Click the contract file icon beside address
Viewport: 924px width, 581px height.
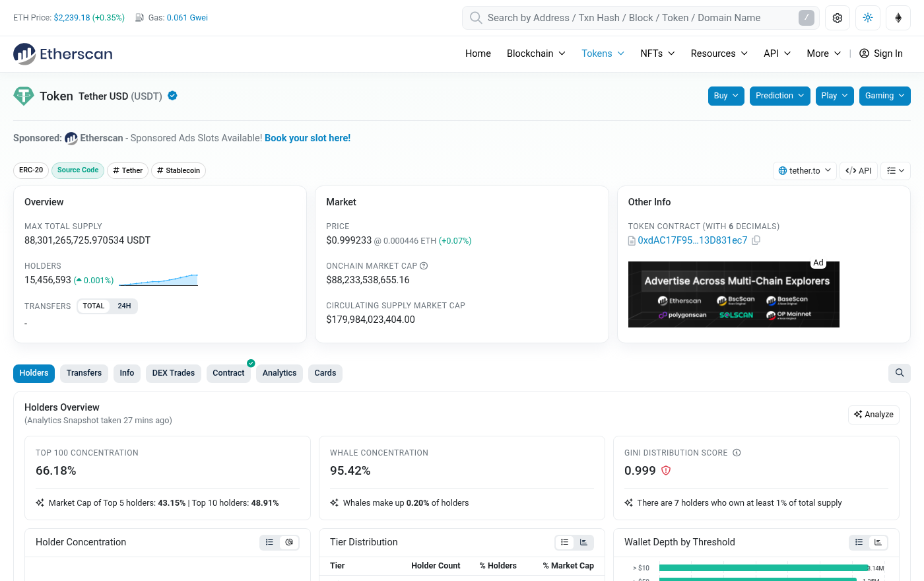click(x=632, y=241)
